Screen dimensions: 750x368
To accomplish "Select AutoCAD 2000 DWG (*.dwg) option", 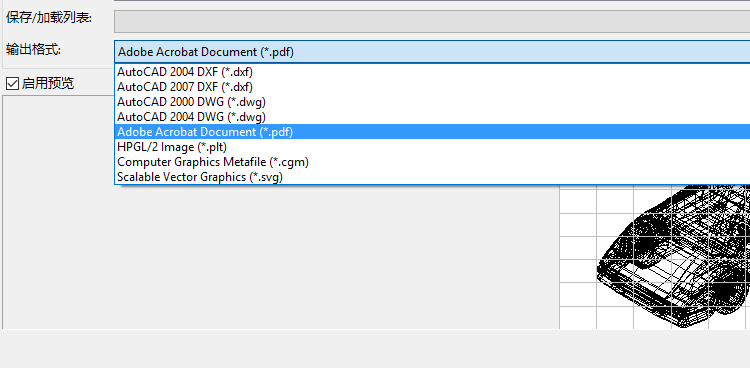I will point(432,101).
